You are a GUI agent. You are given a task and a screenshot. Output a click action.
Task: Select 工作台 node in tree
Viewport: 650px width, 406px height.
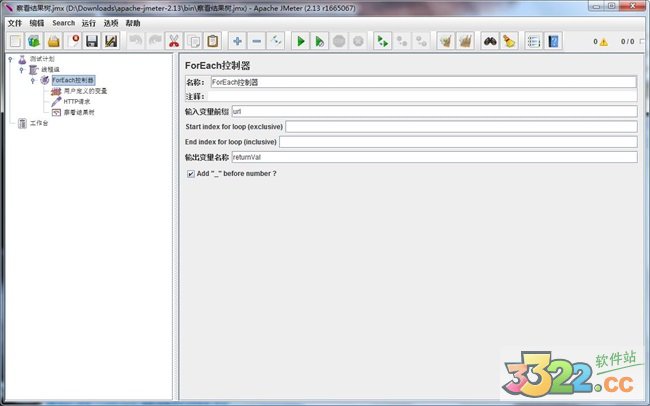39,123
